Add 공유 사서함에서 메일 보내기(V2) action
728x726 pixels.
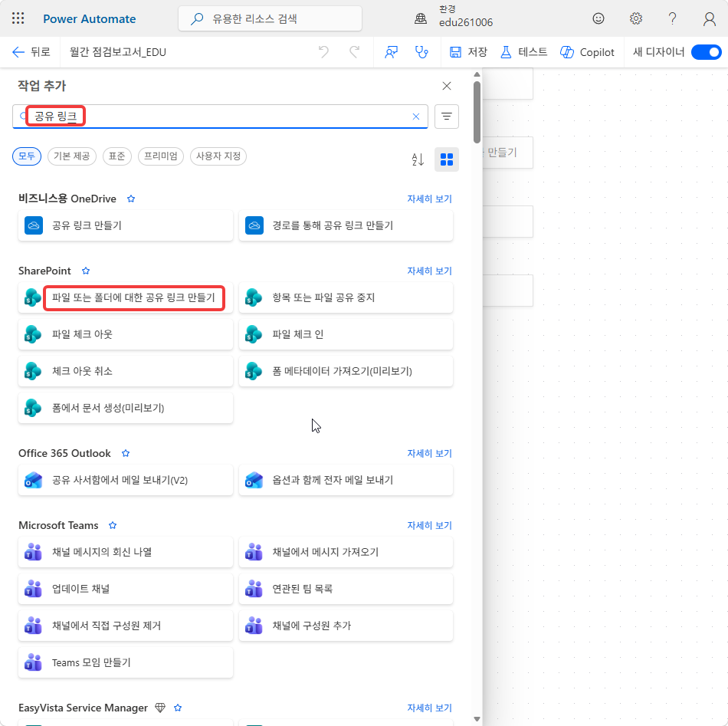click(126, 480)
